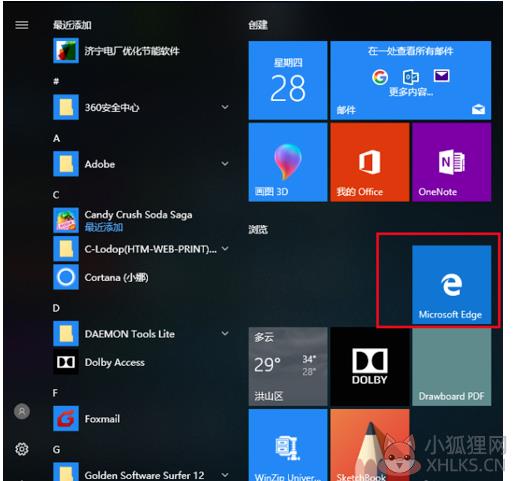Image resolution: width=517 pixels, height=481 pixels.
Task: Expand the 360安全中心 folder chevron
Action: click(225, 107)
